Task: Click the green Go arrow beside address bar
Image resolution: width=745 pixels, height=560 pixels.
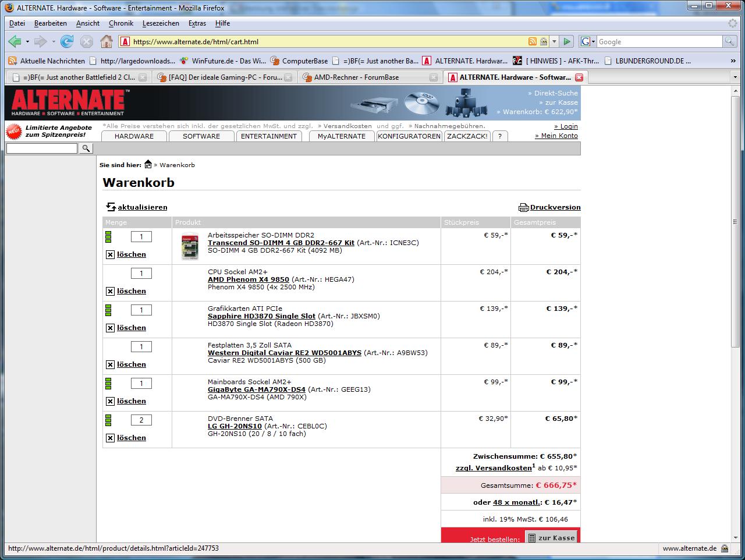Action: click(567, 41)
